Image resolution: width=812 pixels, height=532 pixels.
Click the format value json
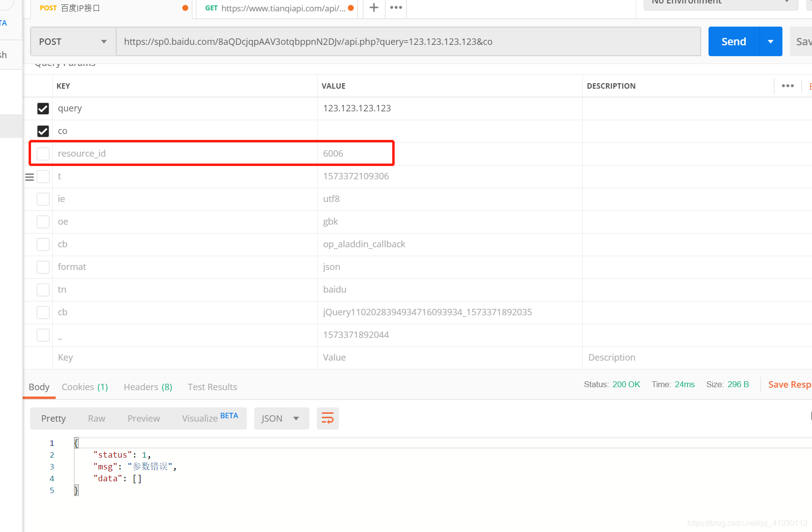click(x=332, y=267)
